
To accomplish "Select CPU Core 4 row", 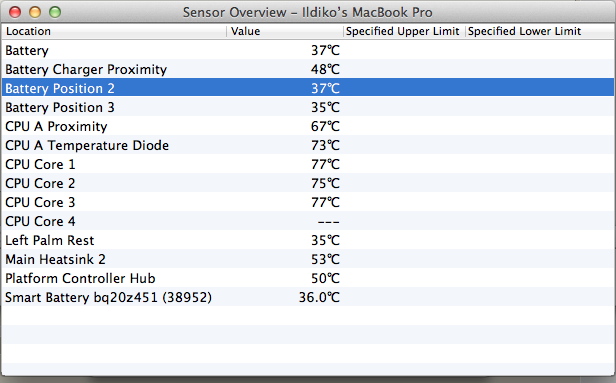I will [308, 221].
